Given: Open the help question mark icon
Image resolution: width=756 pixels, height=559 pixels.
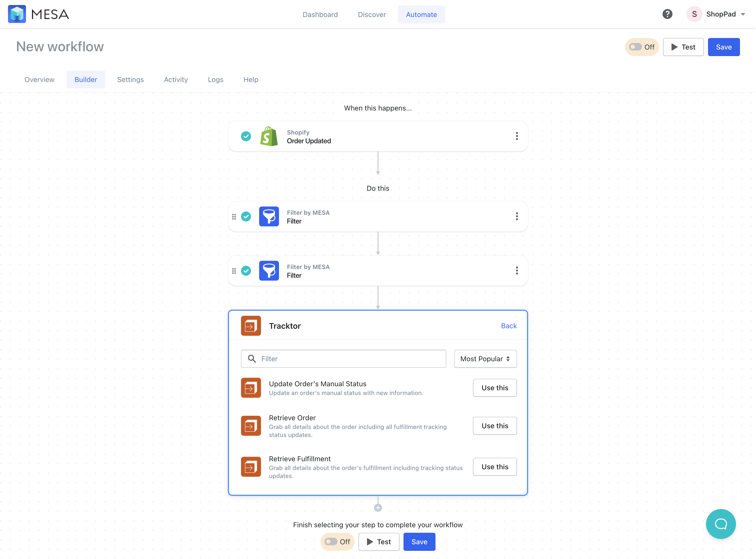Looking at the screenshot, I should (667, 14).
